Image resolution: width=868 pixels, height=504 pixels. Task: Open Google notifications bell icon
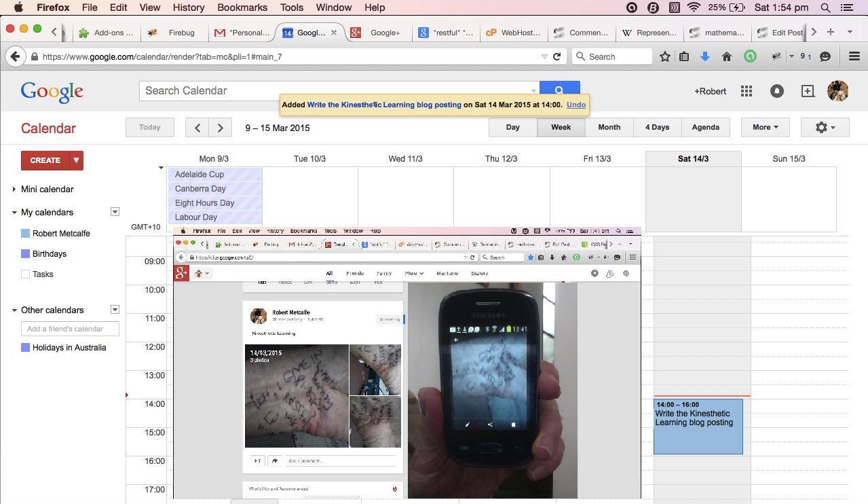tap(777, 91)
